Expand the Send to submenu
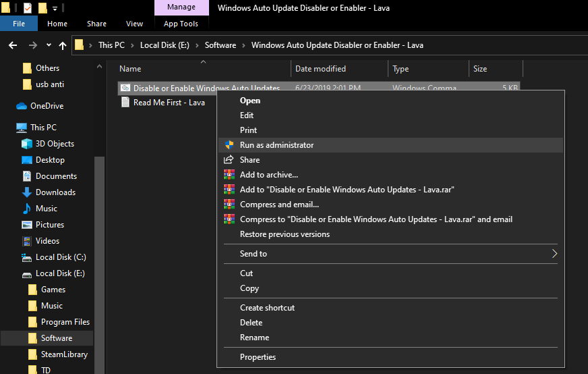Screen dimensions: 588x374 tap(390, 254)
